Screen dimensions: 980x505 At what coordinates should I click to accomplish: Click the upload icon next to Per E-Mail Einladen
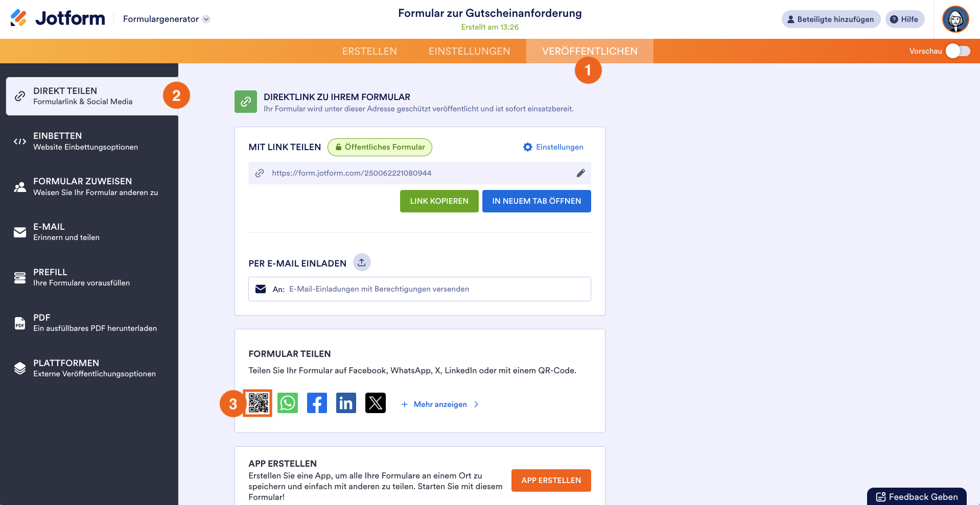[x=362, y=262]
